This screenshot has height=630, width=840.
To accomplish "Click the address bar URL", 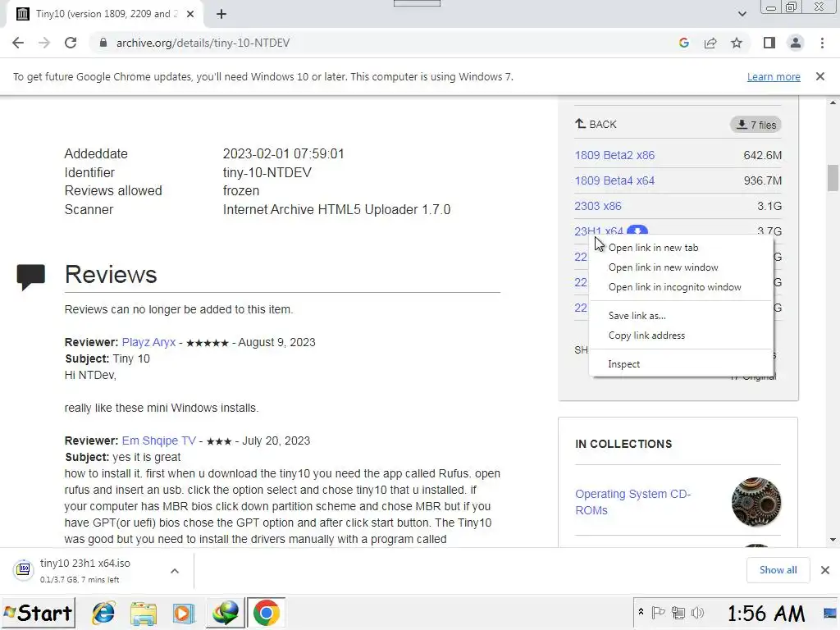I will pyautogui.click(x=203, y=43).
